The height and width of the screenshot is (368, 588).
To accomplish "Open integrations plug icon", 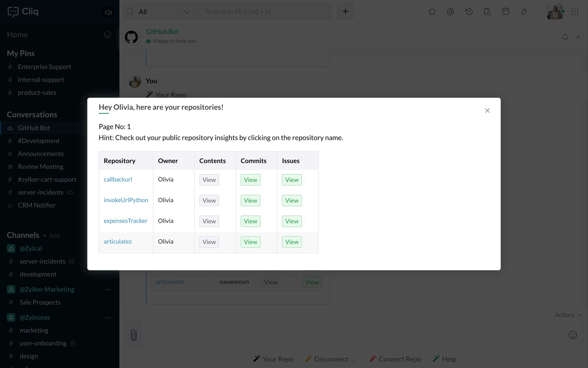I will [524, 11].
